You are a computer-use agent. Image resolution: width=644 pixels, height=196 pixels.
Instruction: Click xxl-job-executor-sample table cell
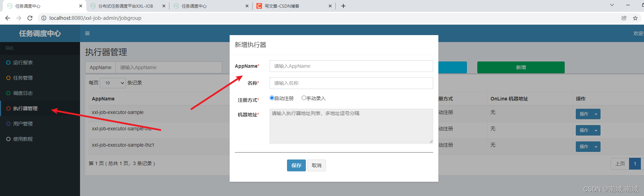pos(118,112)
